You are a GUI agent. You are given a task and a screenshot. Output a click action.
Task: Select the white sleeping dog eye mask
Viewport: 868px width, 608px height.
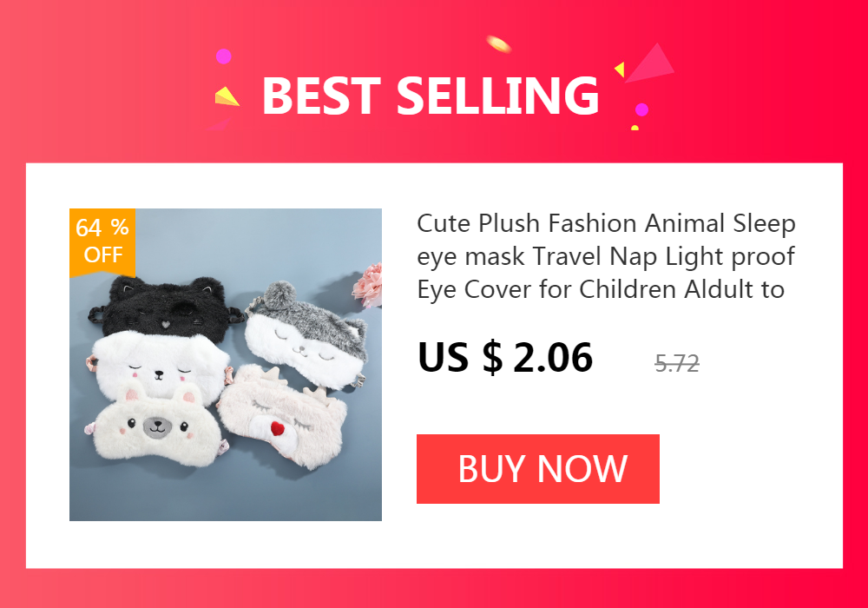click(x=161, y=366)
